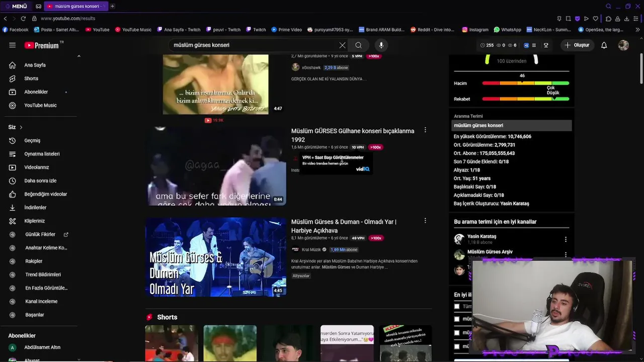Open the Facebook bookmark
Screen dimensions: 644x362
pyautogui.click(x=16, y=30)
